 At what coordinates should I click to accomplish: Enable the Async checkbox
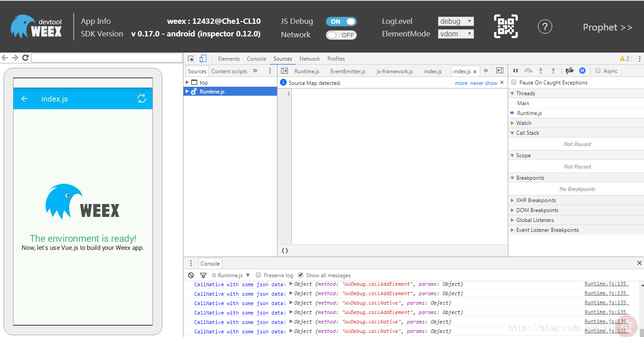pos(598,71)
